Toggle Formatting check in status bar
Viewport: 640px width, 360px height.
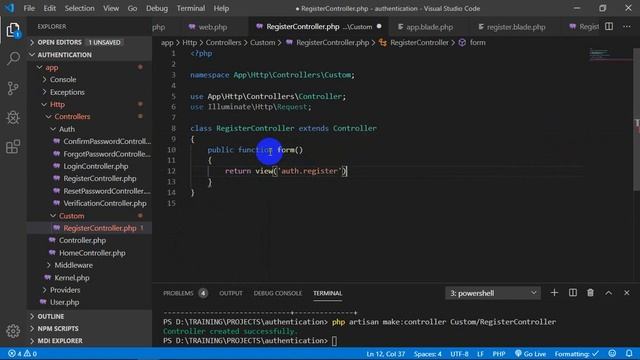[x=576, y=353]
